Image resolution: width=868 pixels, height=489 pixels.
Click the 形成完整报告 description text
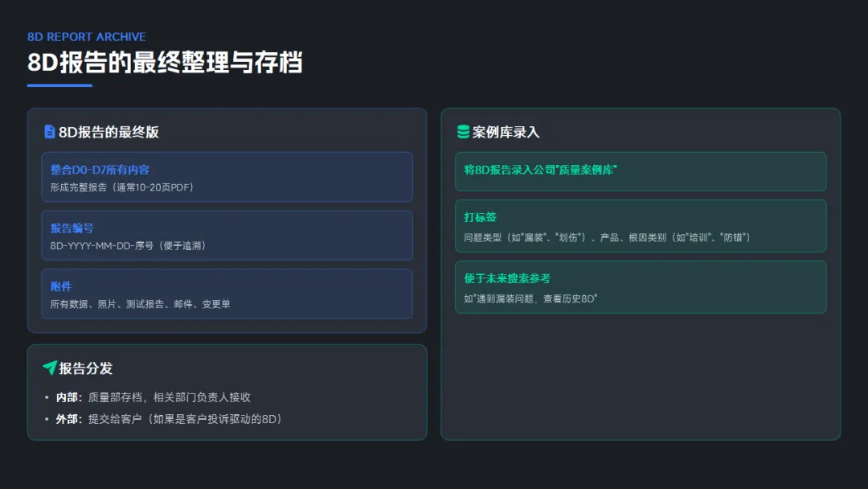tap(121, 187)
